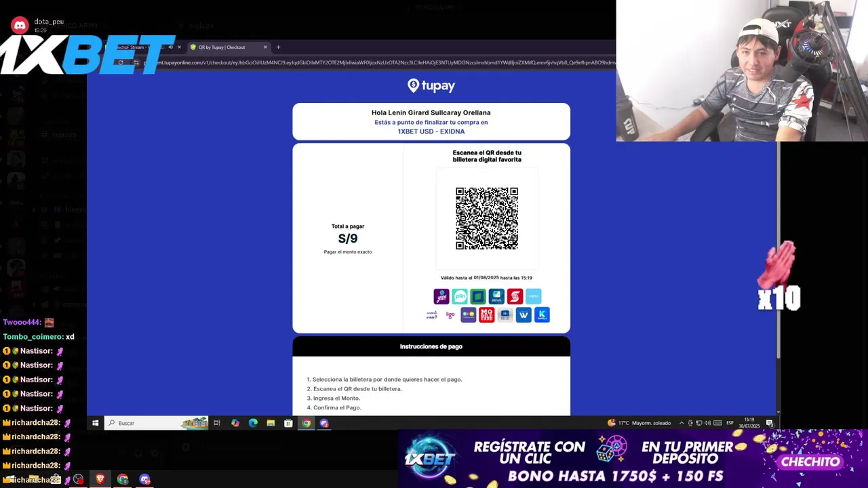Select the Plin wallet icon
868x488 pixels.
460,296
